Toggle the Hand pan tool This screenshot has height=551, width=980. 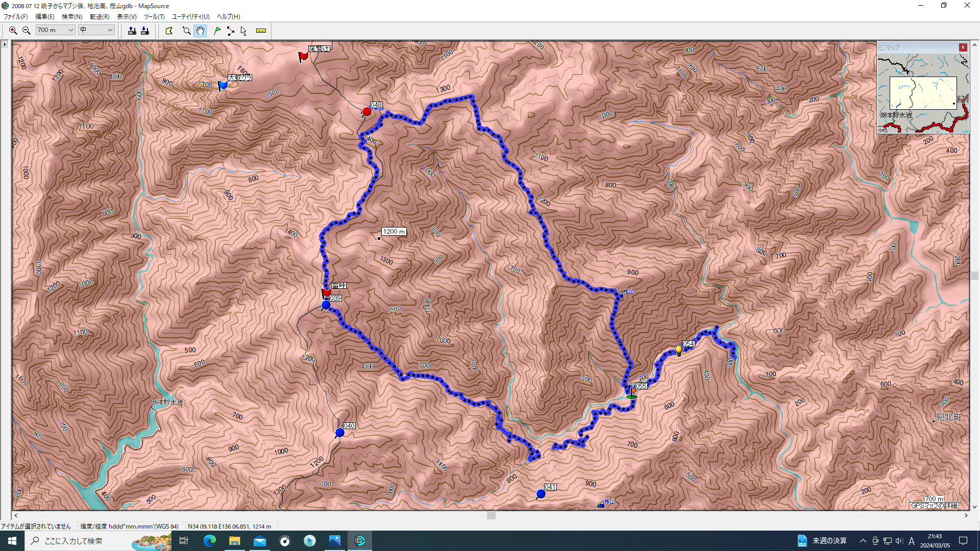pyautogui.click(x=200, y=31)
